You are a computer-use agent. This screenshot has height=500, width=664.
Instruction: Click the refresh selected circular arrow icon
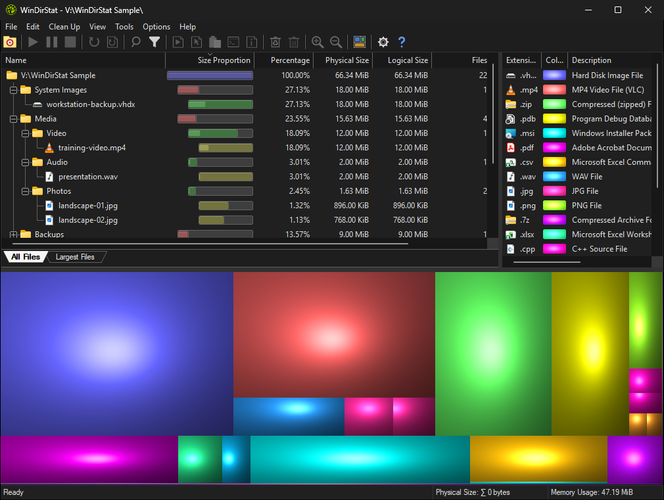[x=94, y=42]
